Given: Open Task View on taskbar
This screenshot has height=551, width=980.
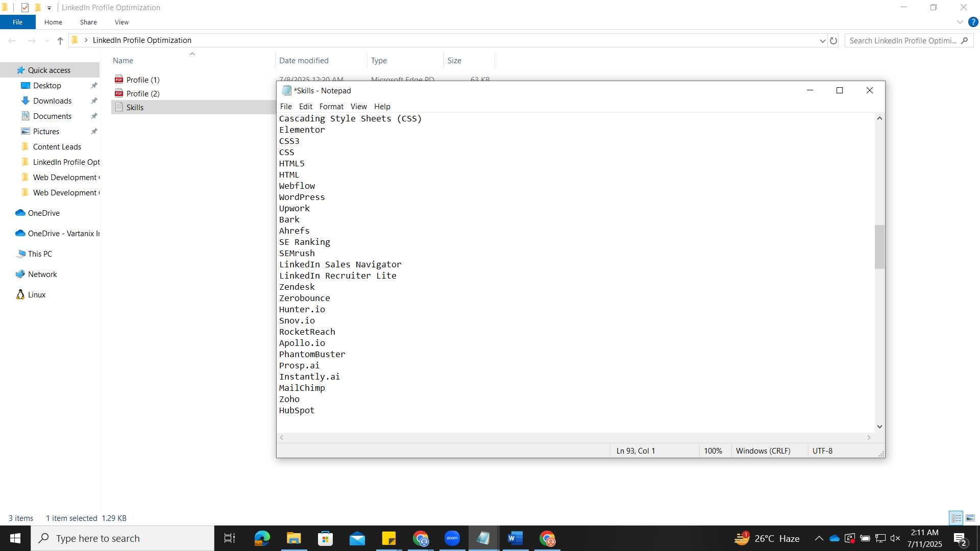Looking at the screenshot, I should 230,538.
